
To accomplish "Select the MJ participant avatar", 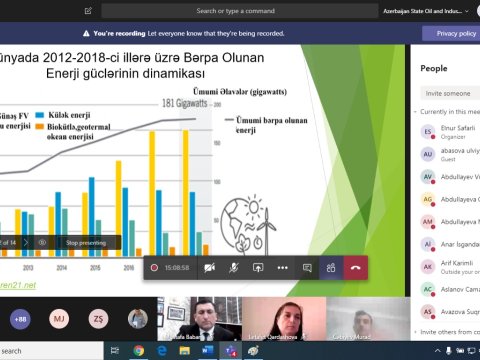I will tap(59, 319).
